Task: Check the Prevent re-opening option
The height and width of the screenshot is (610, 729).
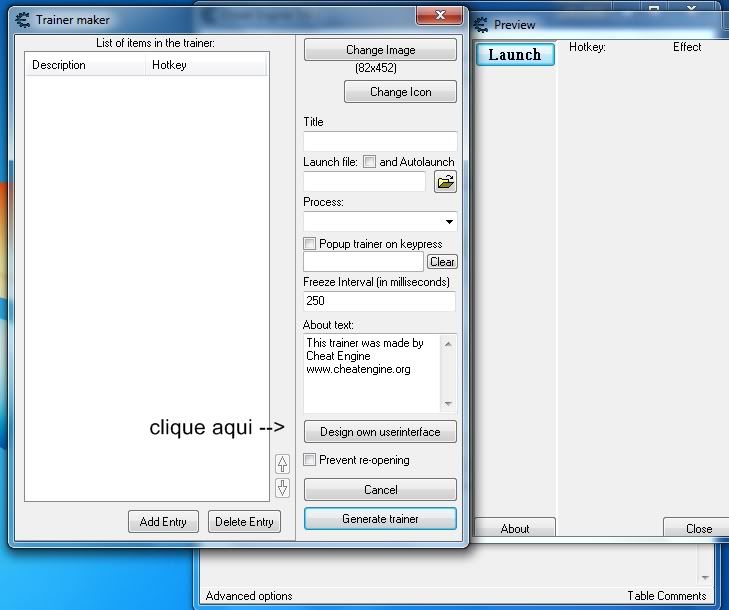Action: (310, 460)
